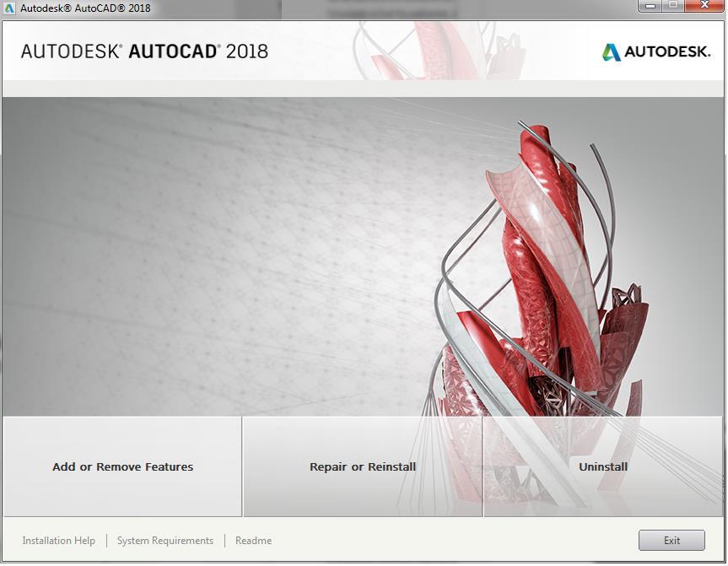
Task: Click the Autodesk® AutoCAD® 2018 title bar text
Action: tap(85, 8)
